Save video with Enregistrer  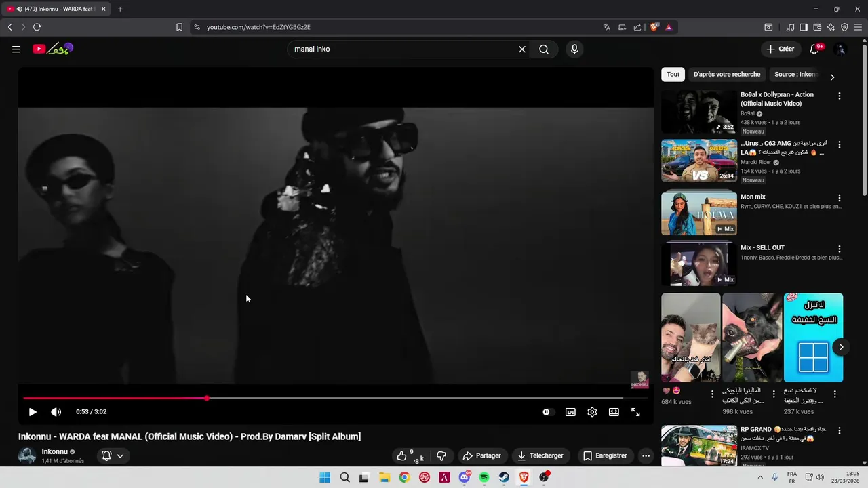pos(605,455)
